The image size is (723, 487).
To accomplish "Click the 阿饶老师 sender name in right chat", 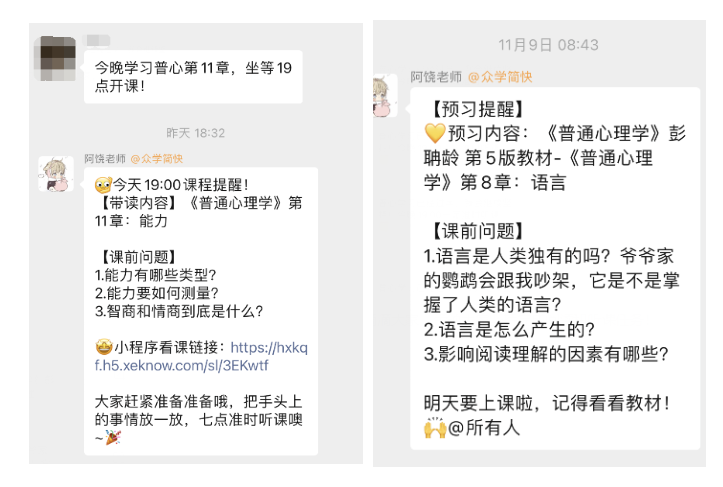I will tap(436, 77).
